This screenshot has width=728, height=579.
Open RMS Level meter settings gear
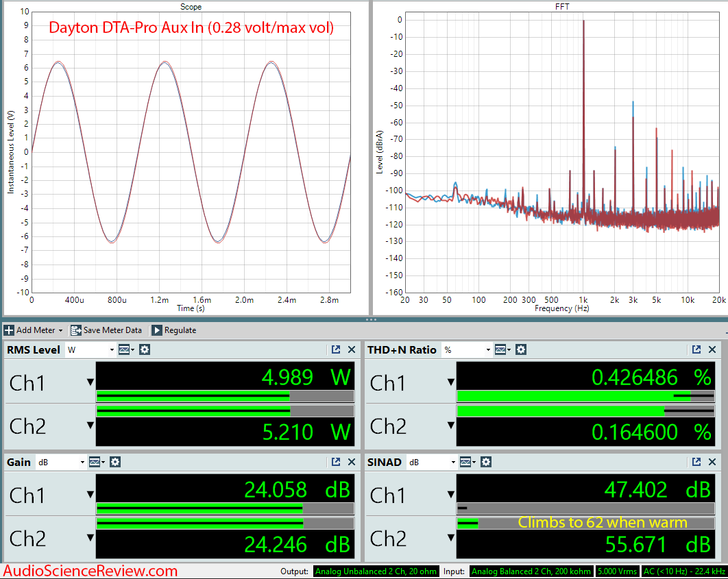(x=145, y=350)
